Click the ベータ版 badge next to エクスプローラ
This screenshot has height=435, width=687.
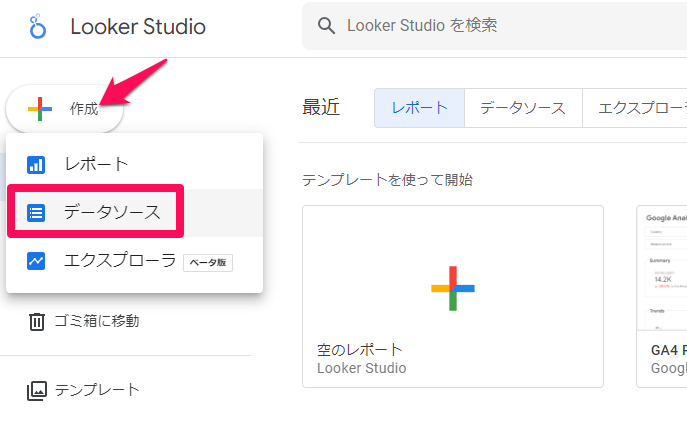[x=208, y=262]
